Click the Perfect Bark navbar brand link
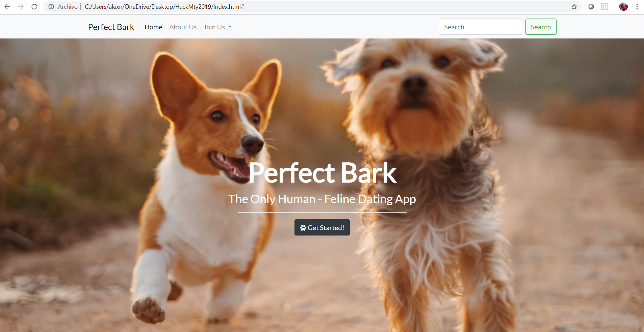The width and height of the screenshot is (644, 332). (x=111, y=27)
